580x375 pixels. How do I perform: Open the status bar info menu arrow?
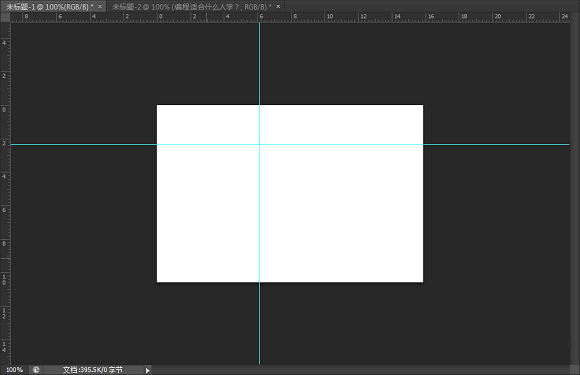coord(148,370)
